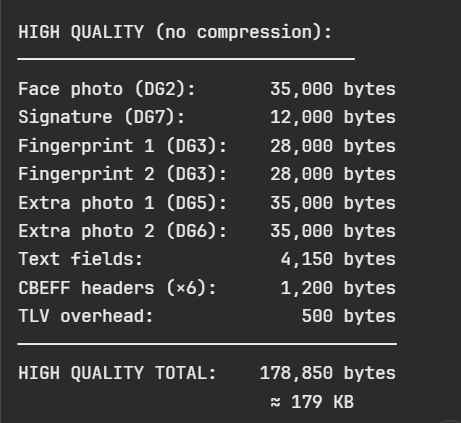Click the ≈ 179 KB approximation
Viewport: 461px width, 423px height.
coord(312,402)
